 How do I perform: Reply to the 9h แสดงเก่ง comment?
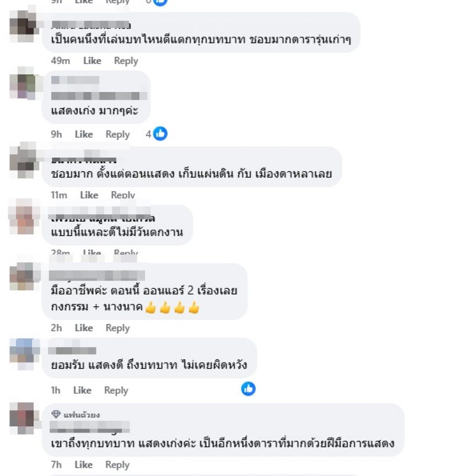117,134
